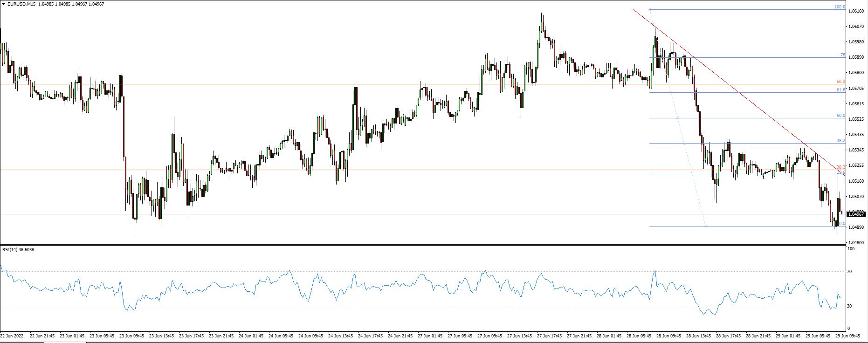
Task: Click price 1.04890 on the price axis
Action: (856, 227)
